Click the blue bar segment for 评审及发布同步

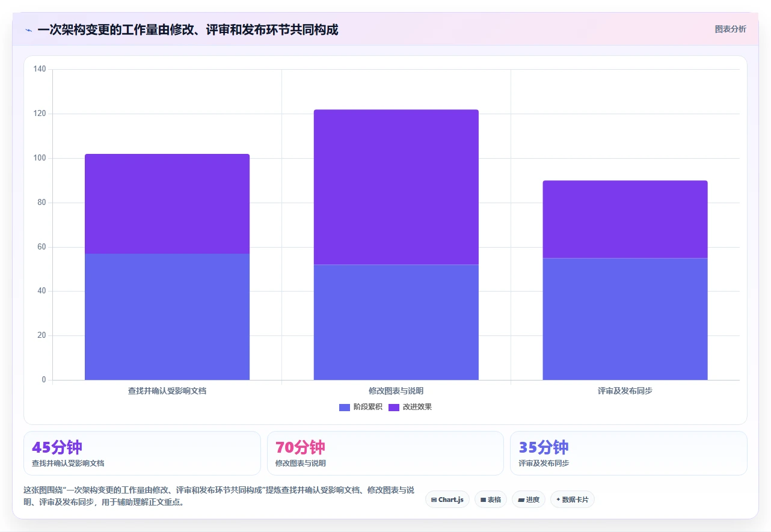pos(625,319)
